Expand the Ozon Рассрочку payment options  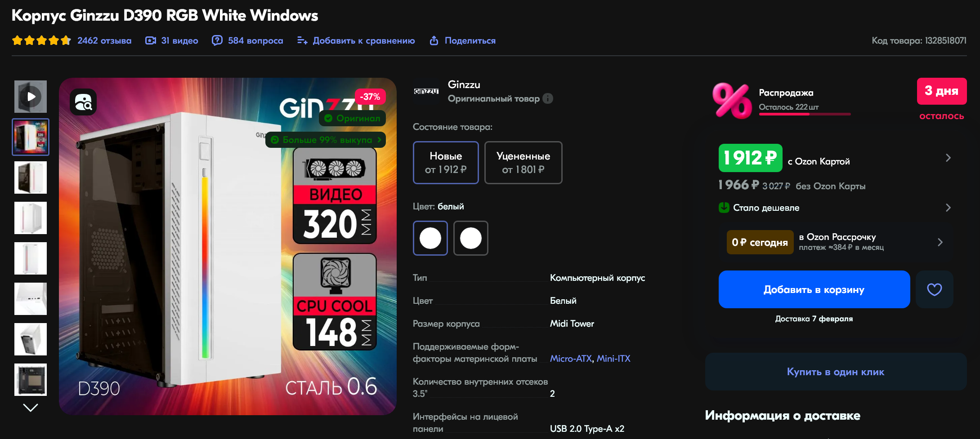click(x=940, y=242)
